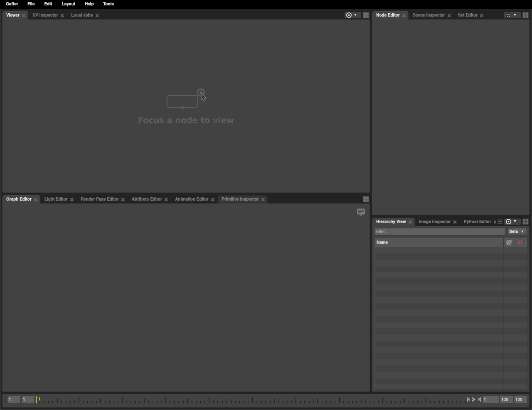Image resolution: width=532 pixels, height=410 pixels.
Task: Open the Node Editor node set dropdown
Action: [x=512, y=15]
